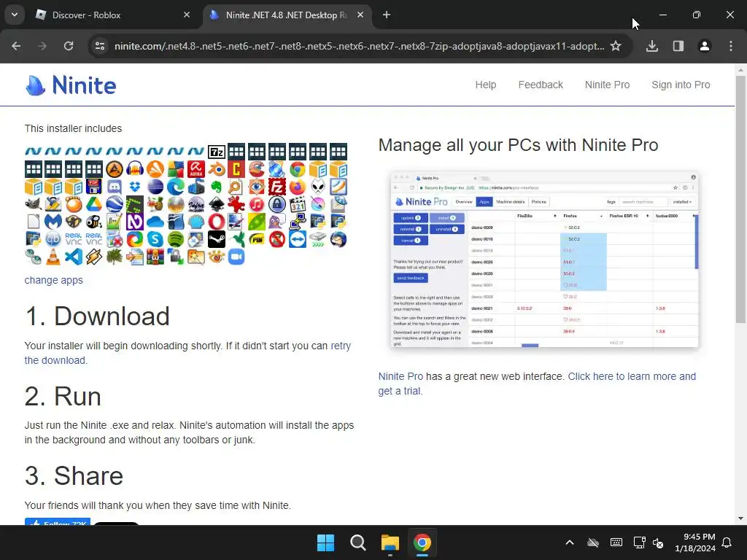The height and width of the screenshot is (560, 747).
Task: Click the Evernote elephant icon
Action: [x=216, y=187]
